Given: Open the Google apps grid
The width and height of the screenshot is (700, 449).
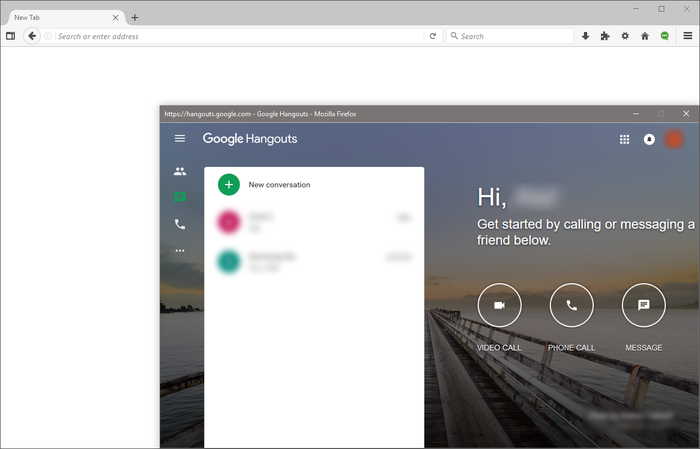Looking at the screenshot, I should click(x=625, y=140).
